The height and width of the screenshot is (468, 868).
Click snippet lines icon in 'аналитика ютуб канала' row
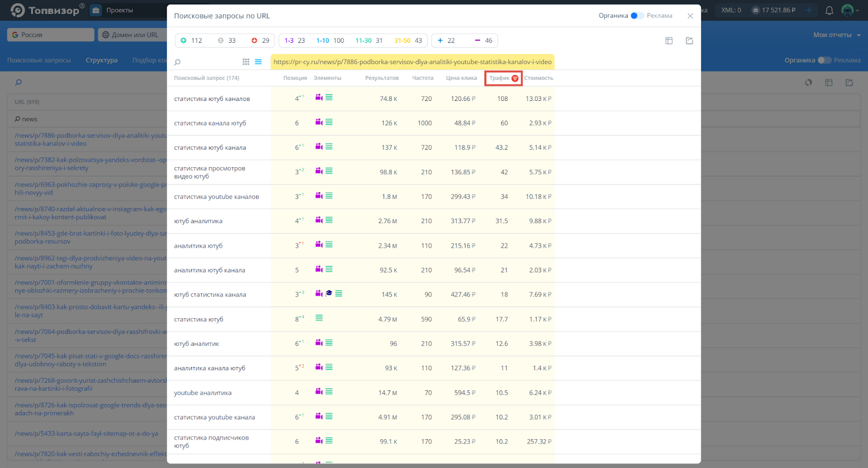(x=329, y=269)
